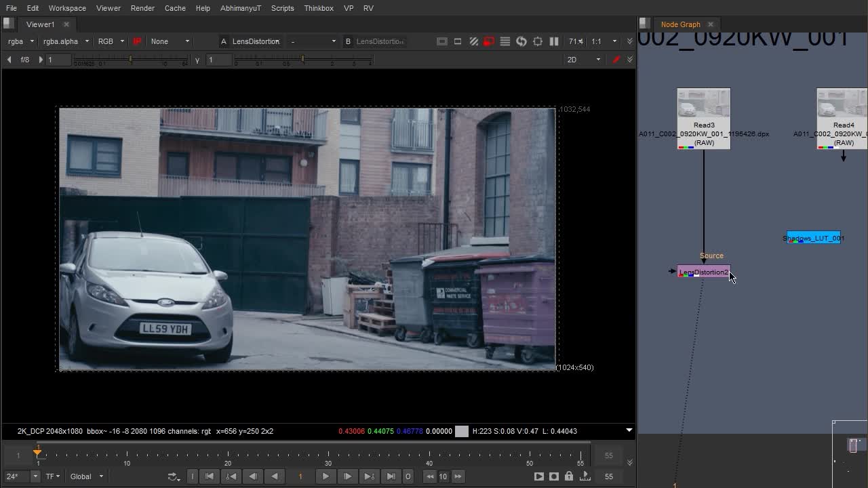Open the None viewer process dropdown
Viewport: 868px width, 488px height.
170,41
